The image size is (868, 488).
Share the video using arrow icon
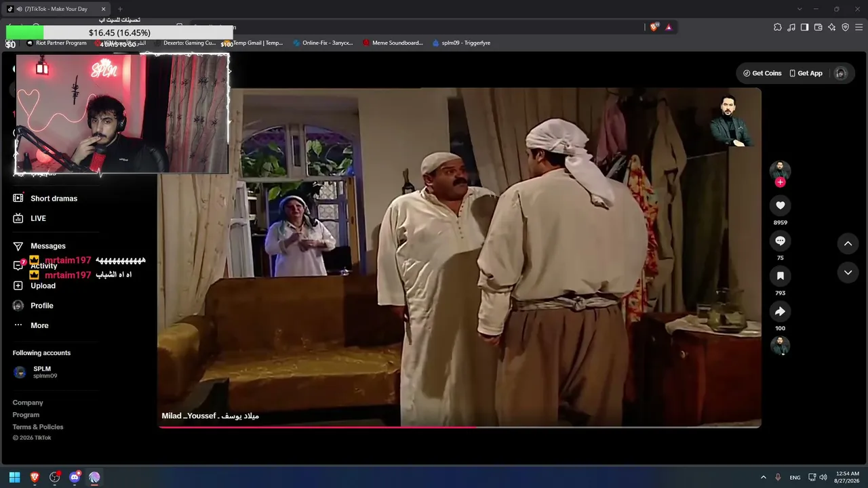click(x=780, y=311)
